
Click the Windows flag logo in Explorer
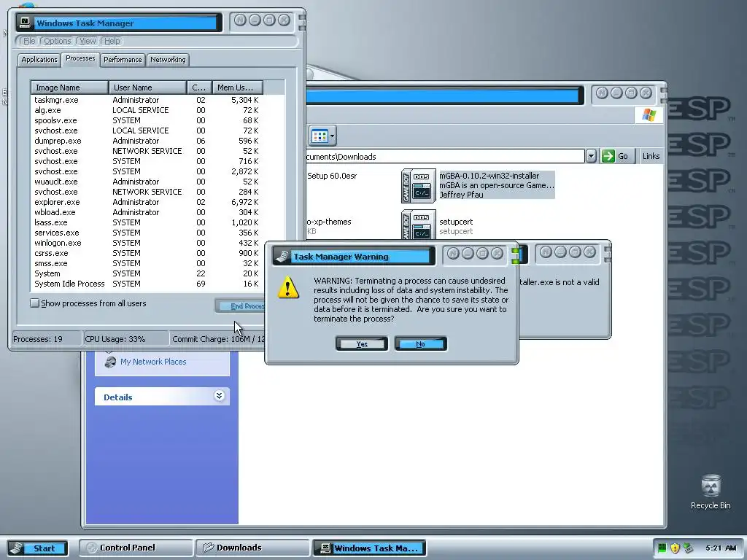pos(649,114)
